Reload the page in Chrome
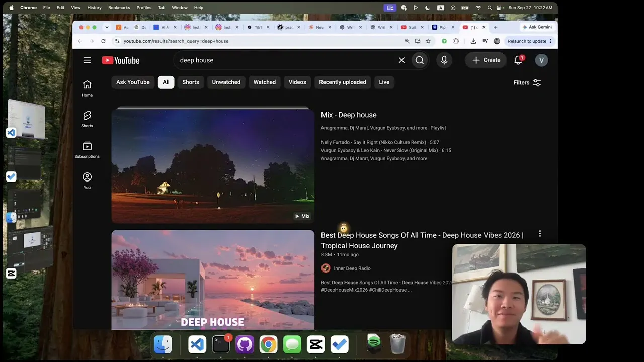644x362 pixels. [103, 41]
